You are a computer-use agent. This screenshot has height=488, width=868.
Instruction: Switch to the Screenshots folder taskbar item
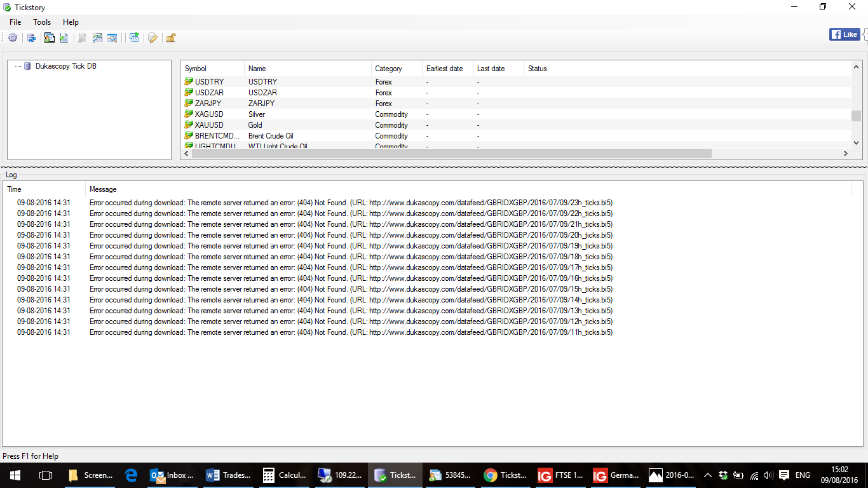pos(91,475)
